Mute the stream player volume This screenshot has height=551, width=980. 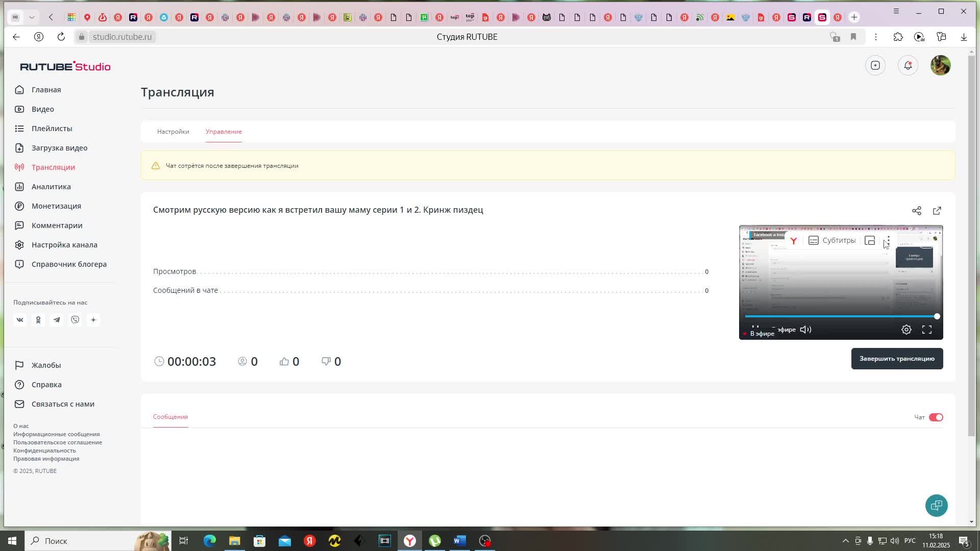coord(805,330)
